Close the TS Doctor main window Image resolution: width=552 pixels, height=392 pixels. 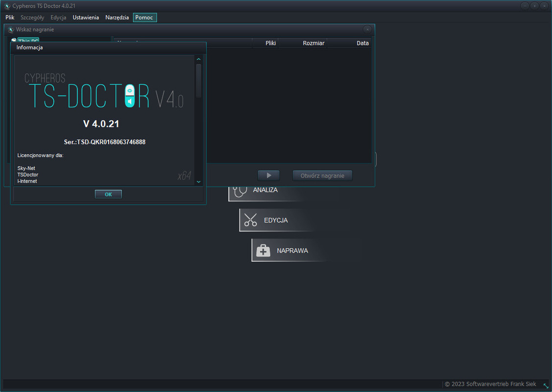544,6
